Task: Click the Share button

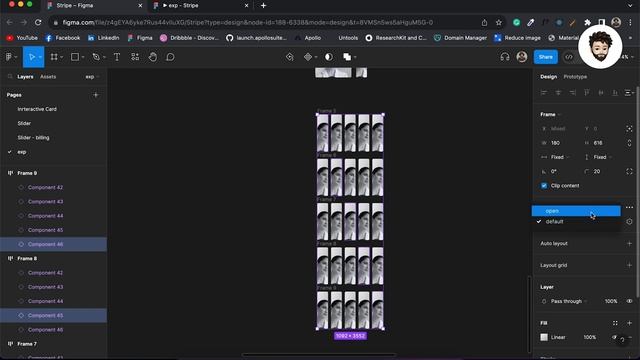Action: tap(545, 57)
